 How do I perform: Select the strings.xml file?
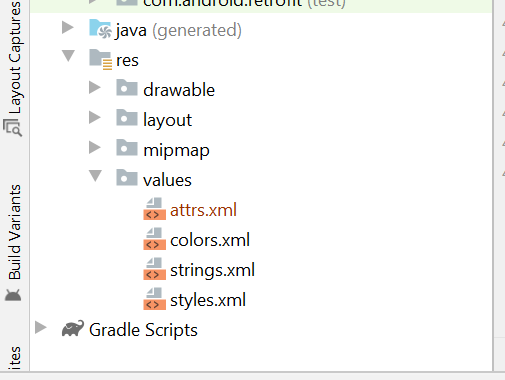click(212, 270)
